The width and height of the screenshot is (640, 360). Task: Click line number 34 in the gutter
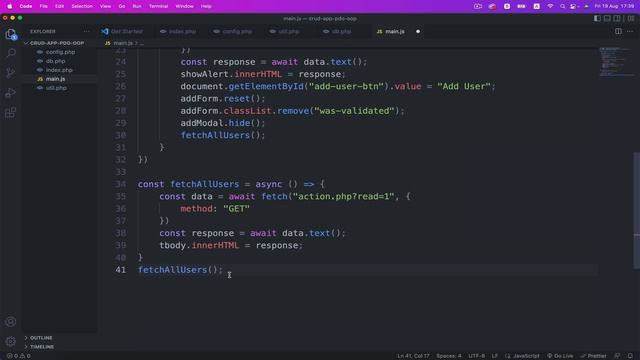pyautogui.click(x=120, y=184)
